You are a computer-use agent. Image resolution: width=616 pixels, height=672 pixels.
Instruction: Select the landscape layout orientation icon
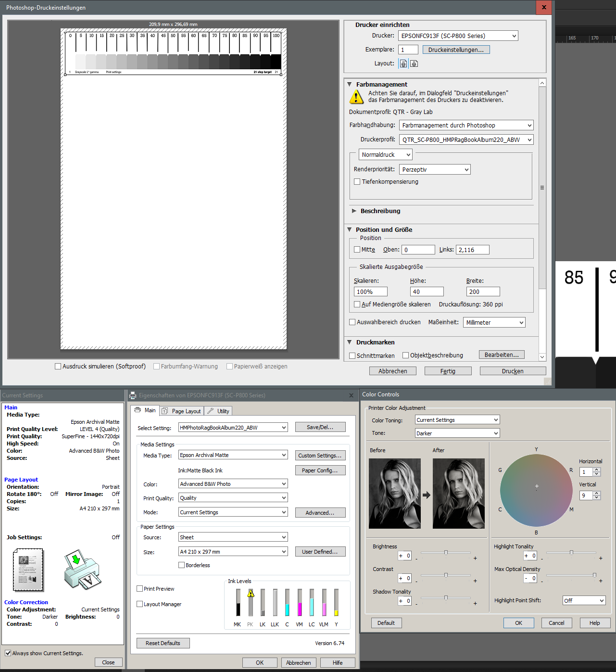(414, 63)
